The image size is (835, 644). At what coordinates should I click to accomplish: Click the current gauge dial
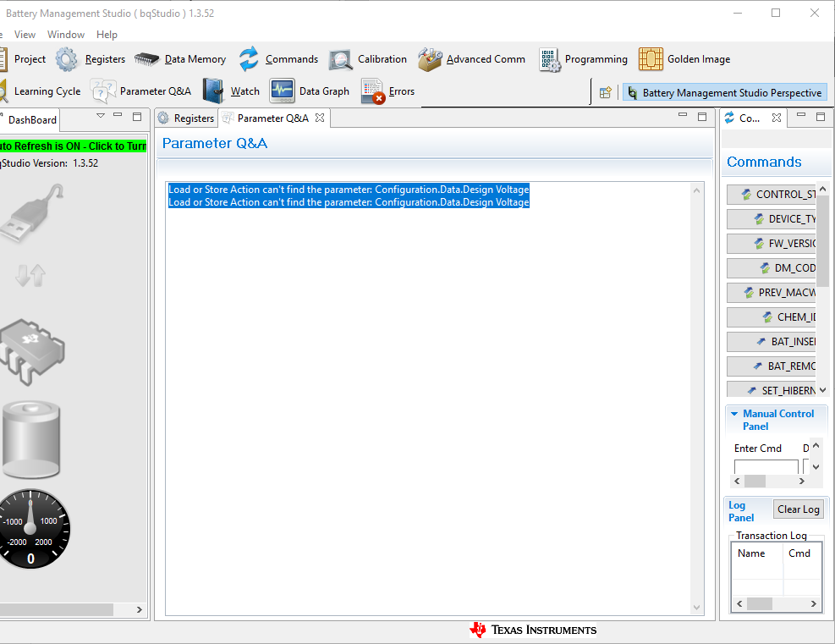[x=33, y=529]
